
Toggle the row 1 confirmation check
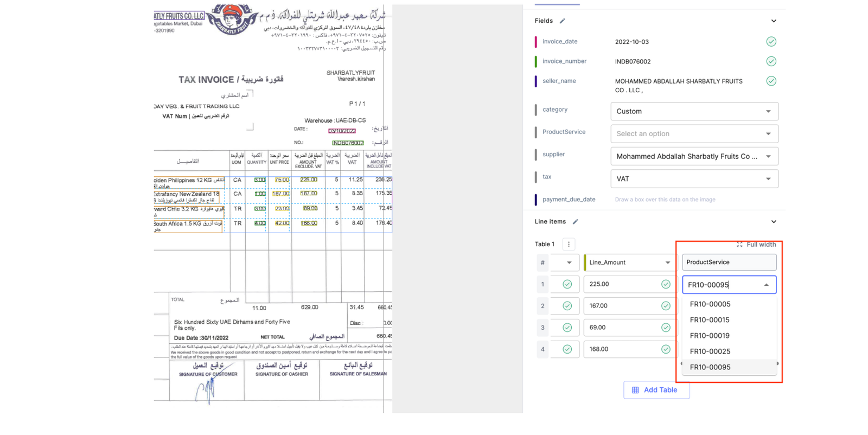pos(567,284)
